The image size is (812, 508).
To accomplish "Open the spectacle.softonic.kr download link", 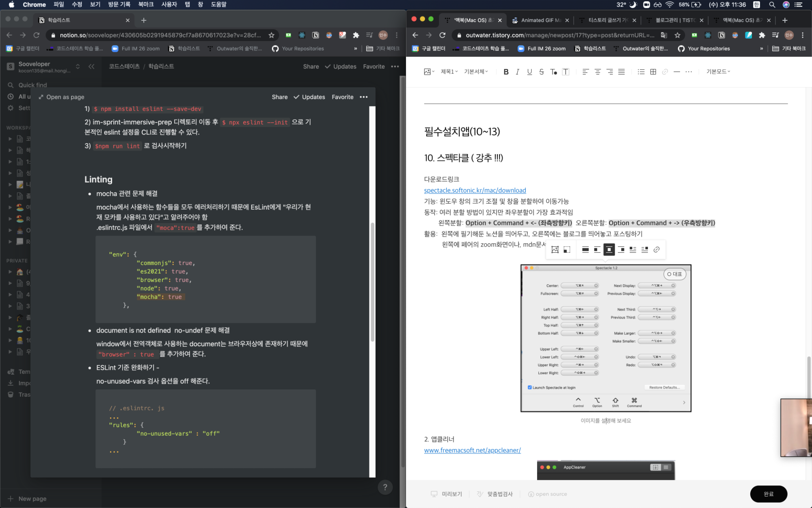I will coord(475,190).
